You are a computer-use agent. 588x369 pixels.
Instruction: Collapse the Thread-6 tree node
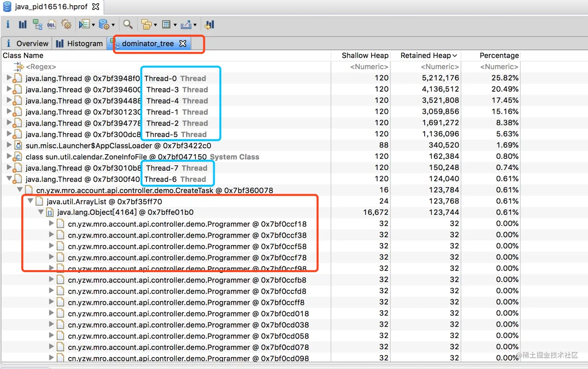(x=9, y=179)
